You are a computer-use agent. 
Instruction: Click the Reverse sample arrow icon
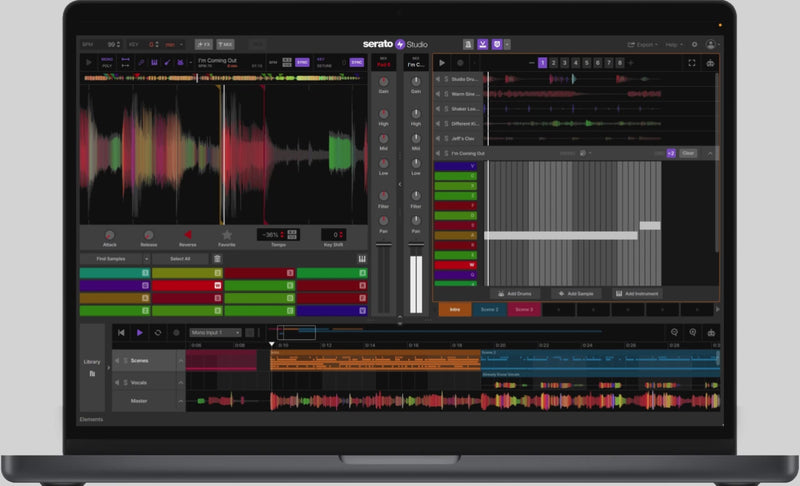187,235
